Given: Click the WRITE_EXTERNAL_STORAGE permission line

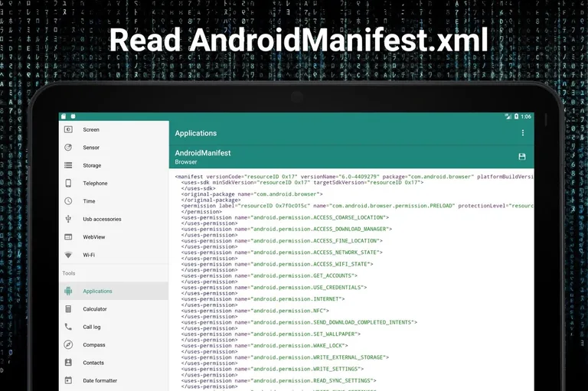Looking at the screenshot, I should coord(286,357).
